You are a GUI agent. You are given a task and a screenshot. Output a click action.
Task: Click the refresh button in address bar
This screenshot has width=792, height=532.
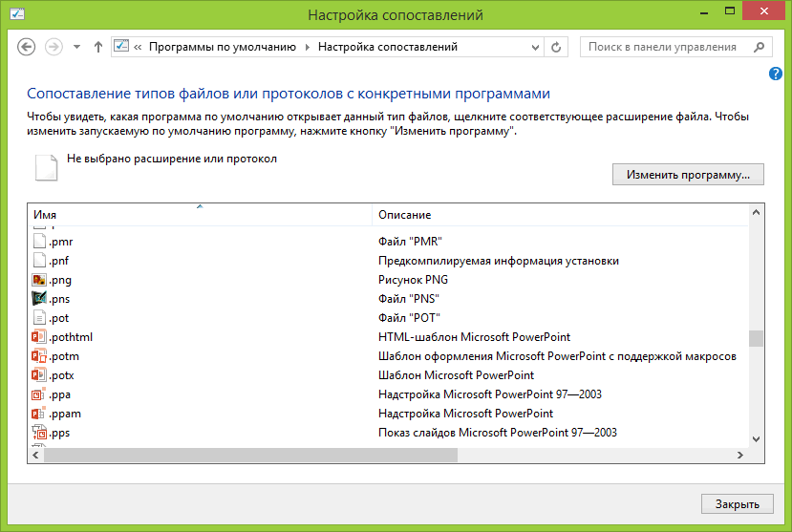tap(556, 47)
